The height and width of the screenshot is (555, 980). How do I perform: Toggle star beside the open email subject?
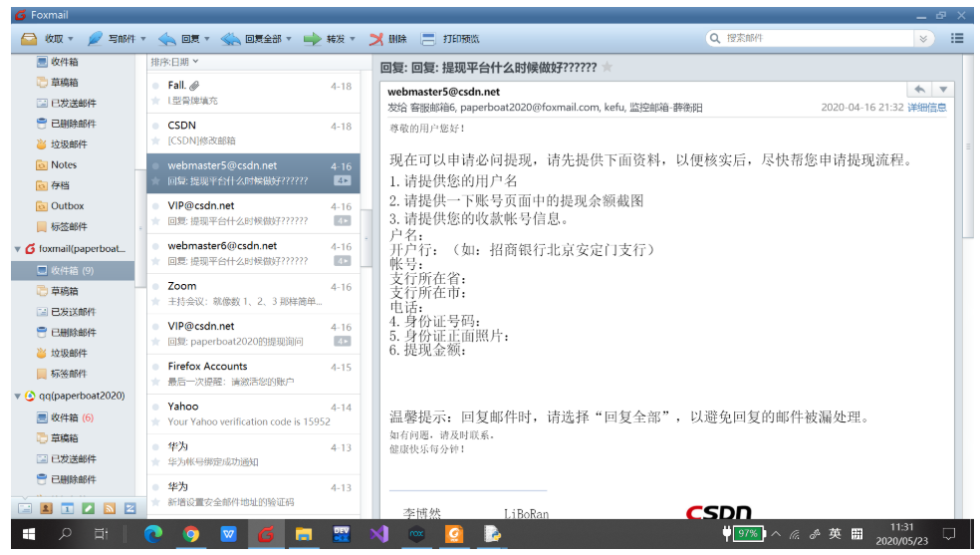607,67
